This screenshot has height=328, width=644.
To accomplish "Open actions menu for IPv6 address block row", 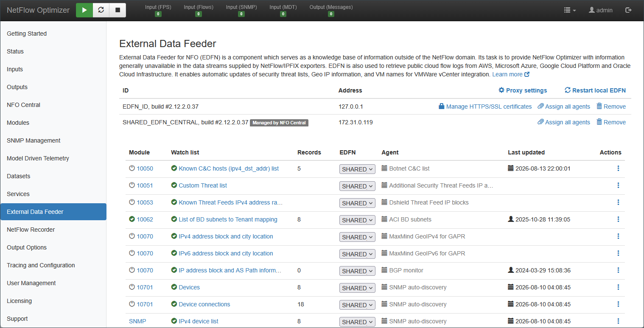I will (618, 253).
